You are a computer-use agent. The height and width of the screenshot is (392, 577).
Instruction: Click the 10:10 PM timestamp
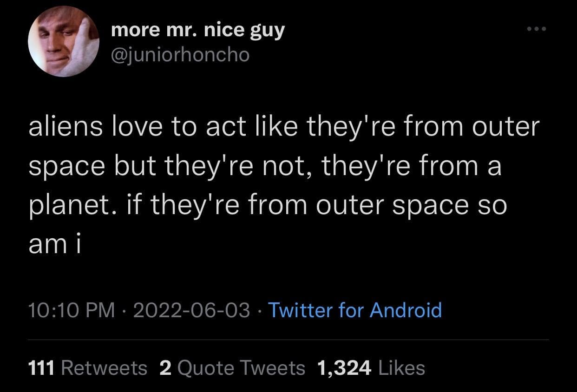[71, 310]
